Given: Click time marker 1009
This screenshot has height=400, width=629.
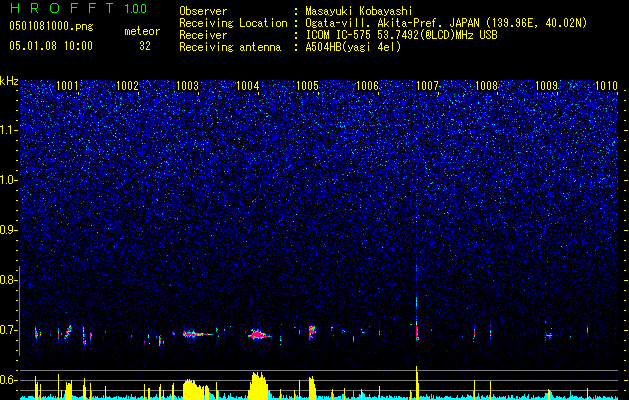Looking at the screenshot, I should [x=546, y=85].
